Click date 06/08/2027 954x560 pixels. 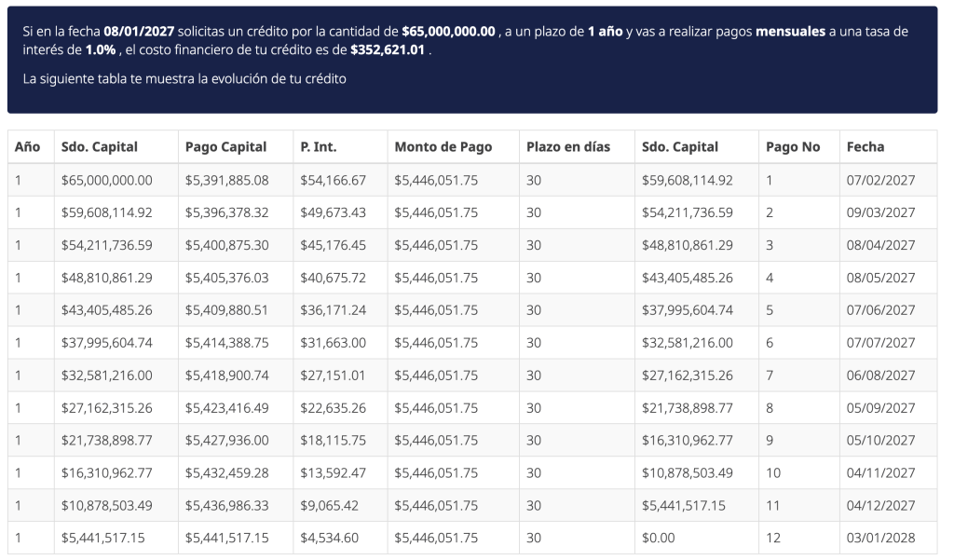click(x=880, y=376)
